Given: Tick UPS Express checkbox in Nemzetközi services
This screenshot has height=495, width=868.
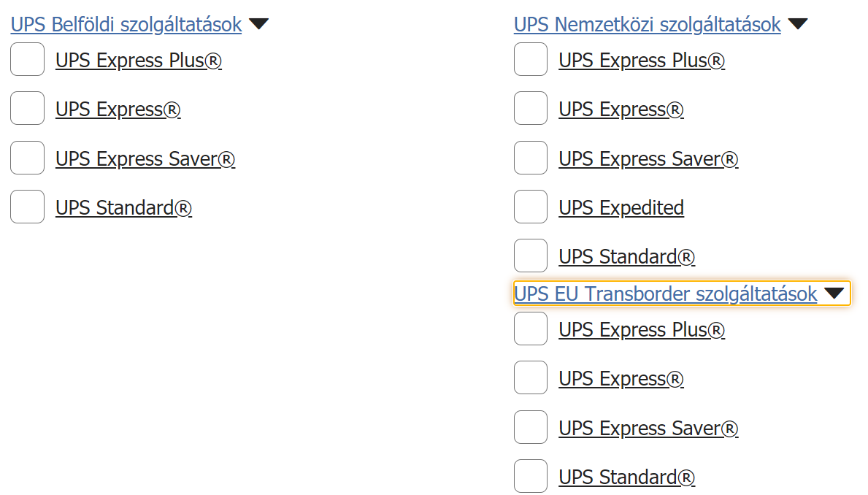Looking at the screenshot, I should (x=531, y=109).
